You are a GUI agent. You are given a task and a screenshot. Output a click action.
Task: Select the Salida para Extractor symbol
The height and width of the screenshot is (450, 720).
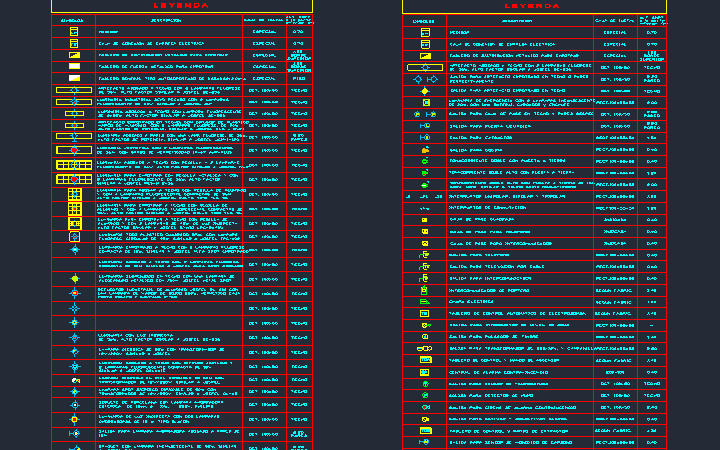(x=425, y=137)
